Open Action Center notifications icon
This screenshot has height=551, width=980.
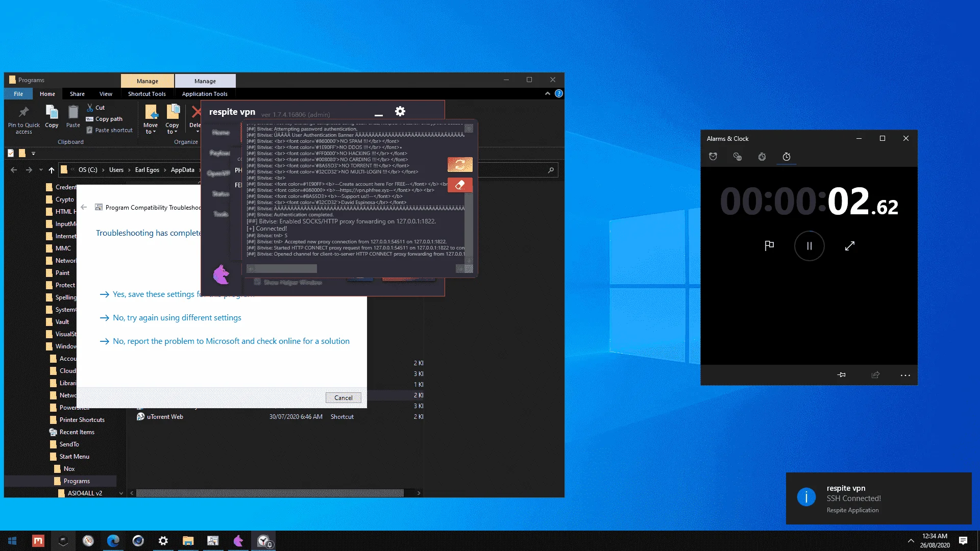click(x=963, y=541)
